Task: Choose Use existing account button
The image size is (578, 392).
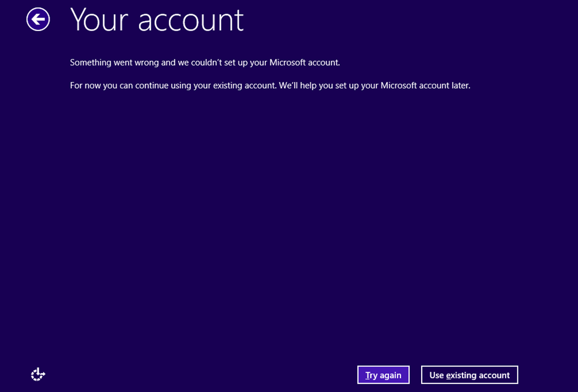Action: (469, 375)
